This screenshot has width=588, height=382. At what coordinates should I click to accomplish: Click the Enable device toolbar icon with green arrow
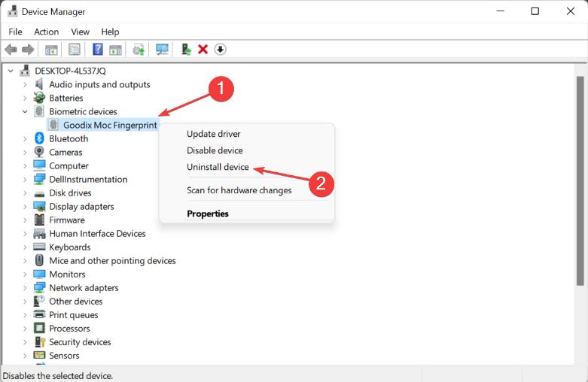[x=186, y=50]
